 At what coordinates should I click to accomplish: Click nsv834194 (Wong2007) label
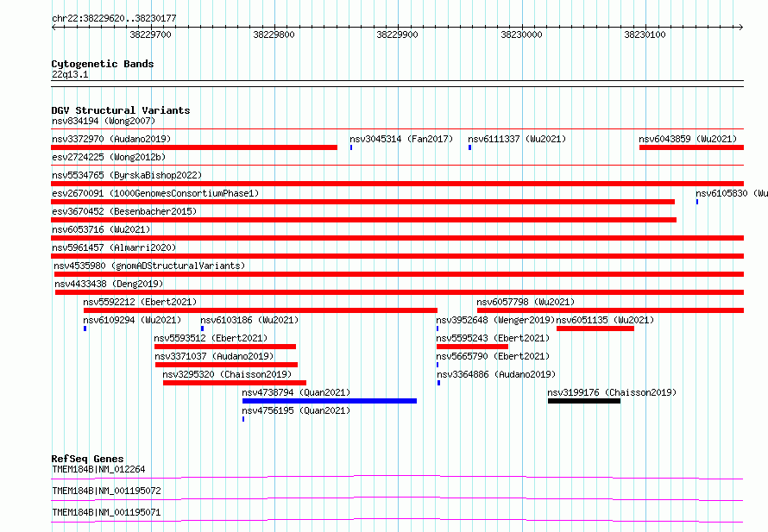(x=104, y=121)
